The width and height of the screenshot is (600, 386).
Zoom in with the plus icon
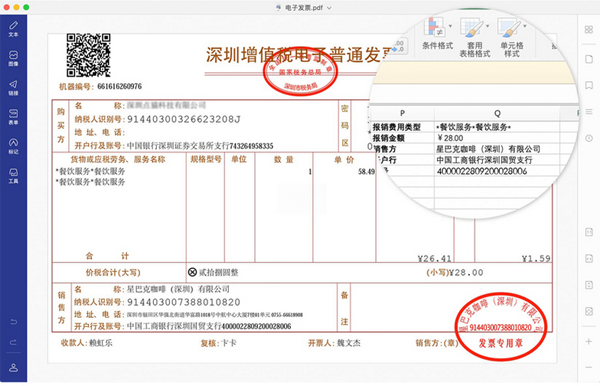(589, 341)
